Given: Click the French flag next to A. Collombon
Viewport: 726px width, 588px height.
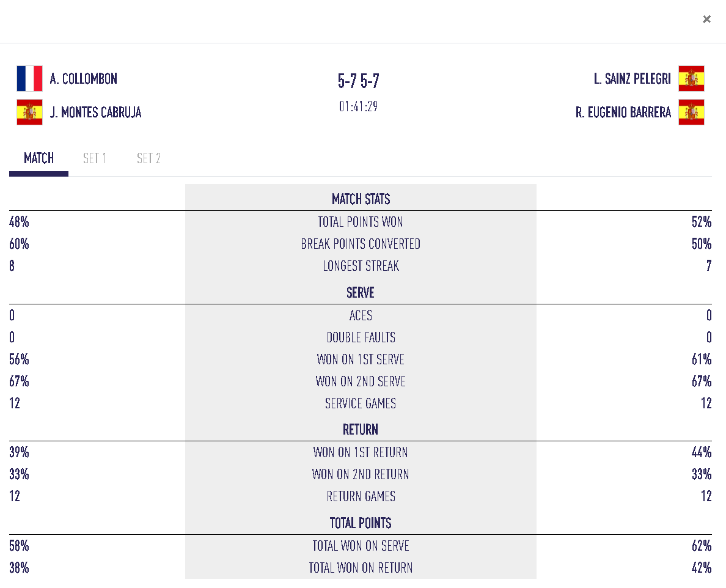Looking at the screenshot, I should tap(29, 78).
